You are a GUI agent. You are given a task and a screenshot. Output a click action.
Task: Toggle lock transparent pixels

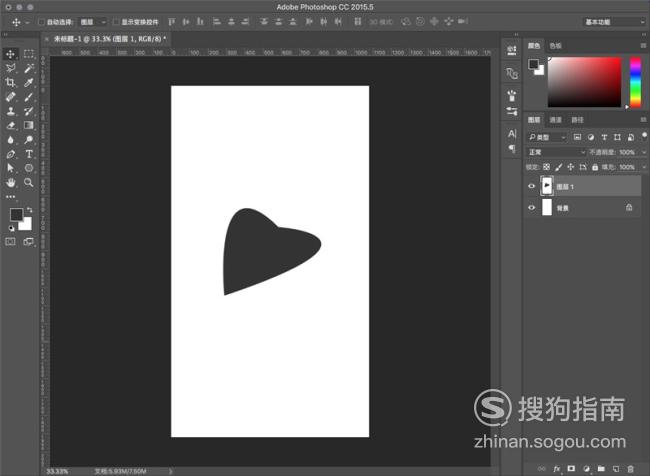pyautogui.click(x=546, y=167)
